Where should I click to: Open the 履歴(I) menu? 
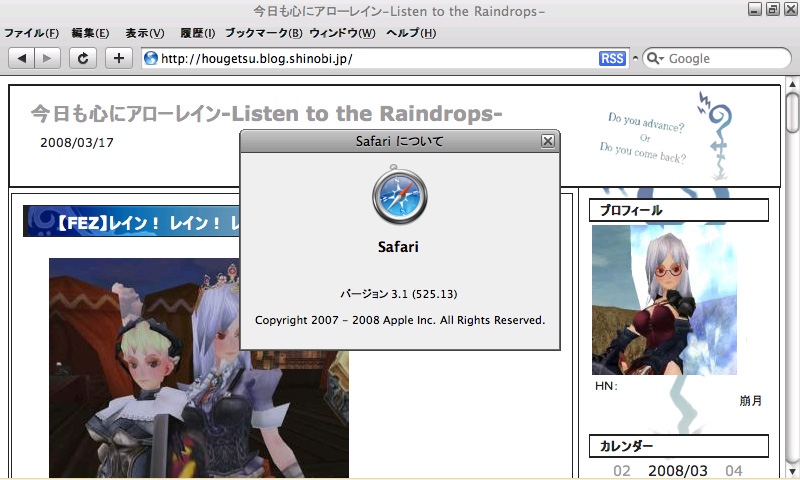[x=197, y=33]
